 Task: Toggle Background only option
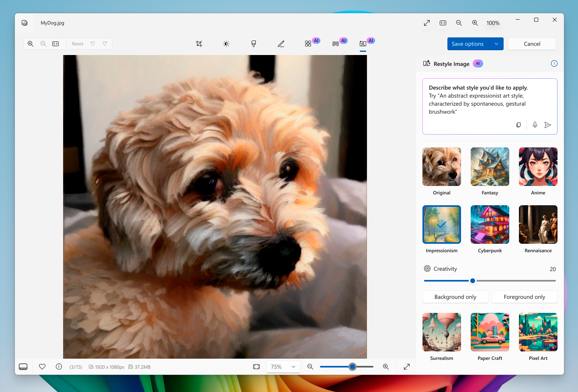coord(455,297)
